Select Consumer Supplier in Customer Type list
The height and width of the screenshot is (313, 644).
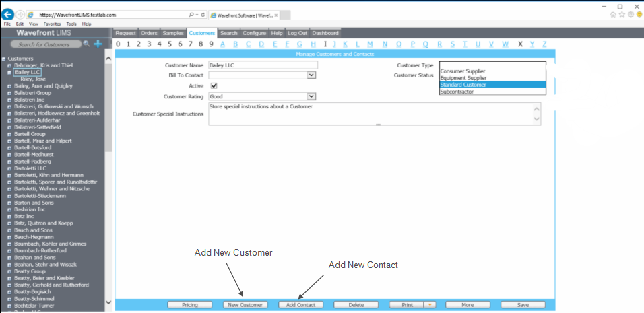click(x=463, y=71)
